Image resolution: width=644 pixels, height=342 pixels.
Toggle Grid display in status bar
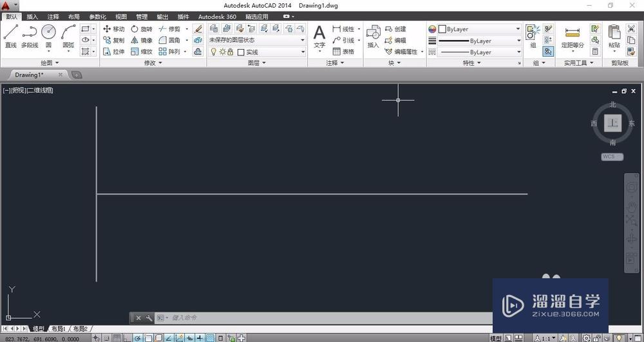click(x=117, y=338)
